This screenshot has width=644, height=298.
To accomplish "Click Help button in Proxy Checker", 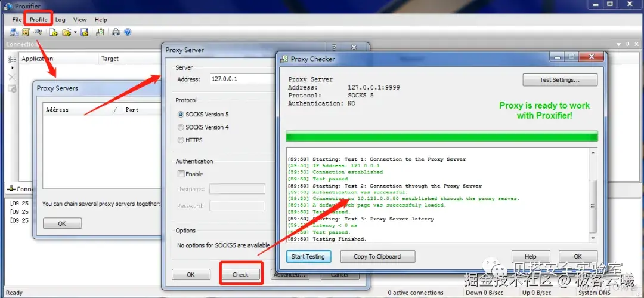I will (531, 256).
